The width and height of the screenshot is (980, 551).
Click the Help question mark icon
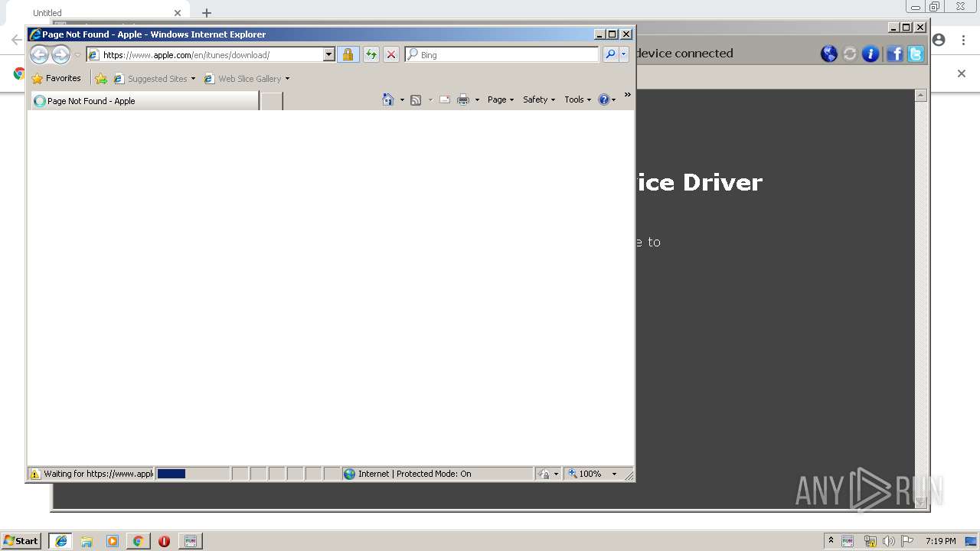click(604, 99)
